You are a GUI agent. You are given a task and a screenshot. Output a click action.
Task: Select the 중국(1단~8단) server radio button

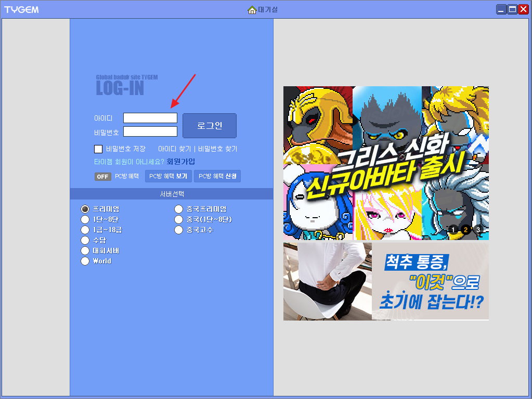coord(178,220)
